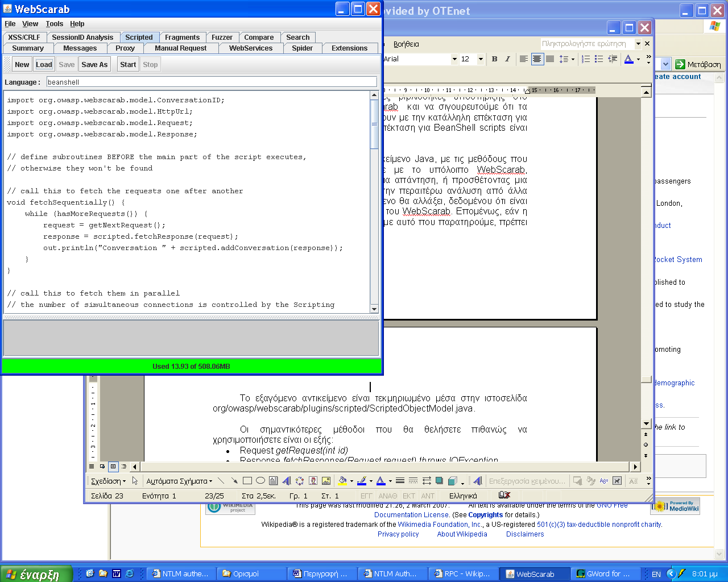Choose Line Style in drawing toolbar

coord(400,481)
